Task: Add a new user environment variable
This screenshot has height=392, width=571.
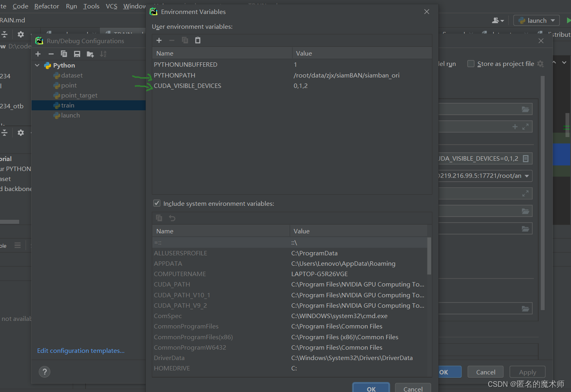Action: (159, 40)
